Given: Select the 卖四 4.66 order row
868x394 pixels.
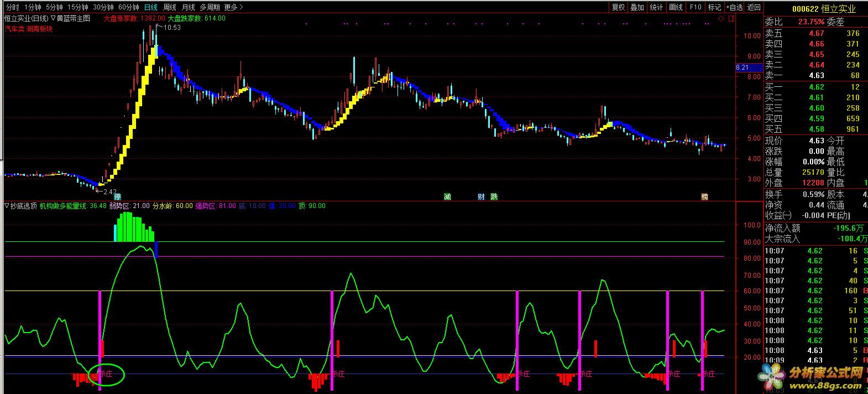Looking at the screenshot, I should pos(816,44).
